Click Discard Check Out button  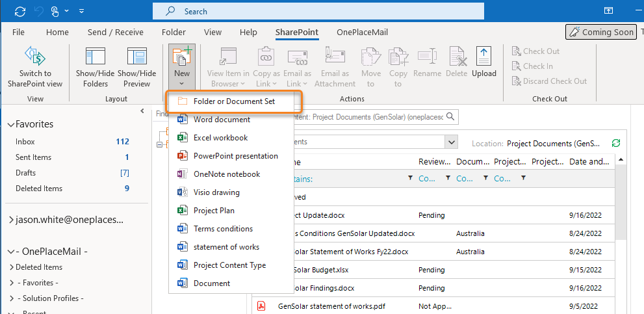pos(549,81)
